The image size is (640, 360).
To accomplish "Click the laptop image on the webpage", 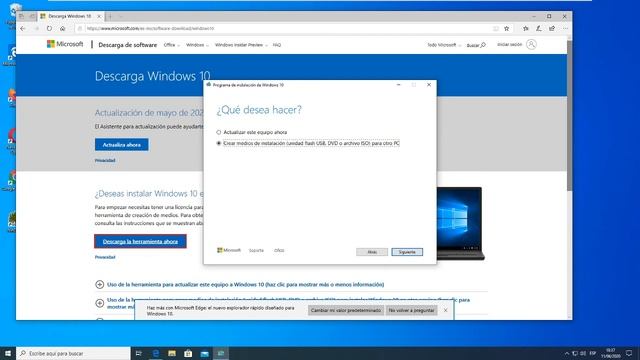I will pos(460,223).
